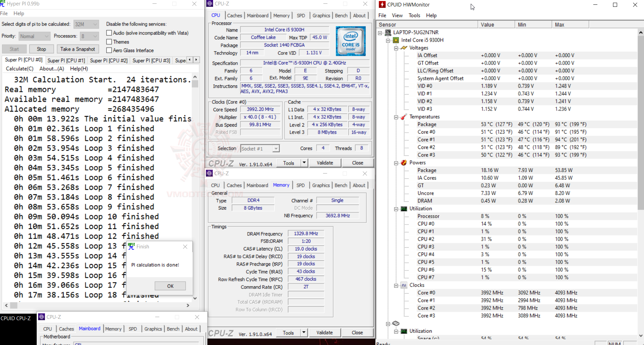Click the title bar icon of the CPU-Z window showing the Mainboard tab
Image resolution: width=644 pixels, height=345 pixels.
(x=42, y=317)
